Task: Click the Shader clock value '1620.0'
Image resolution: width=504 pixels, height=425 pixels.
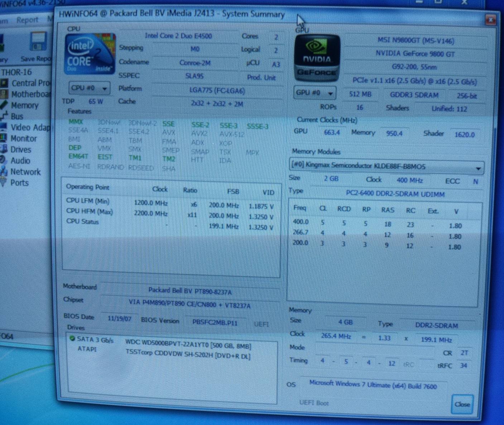Action: coord(465,135)
